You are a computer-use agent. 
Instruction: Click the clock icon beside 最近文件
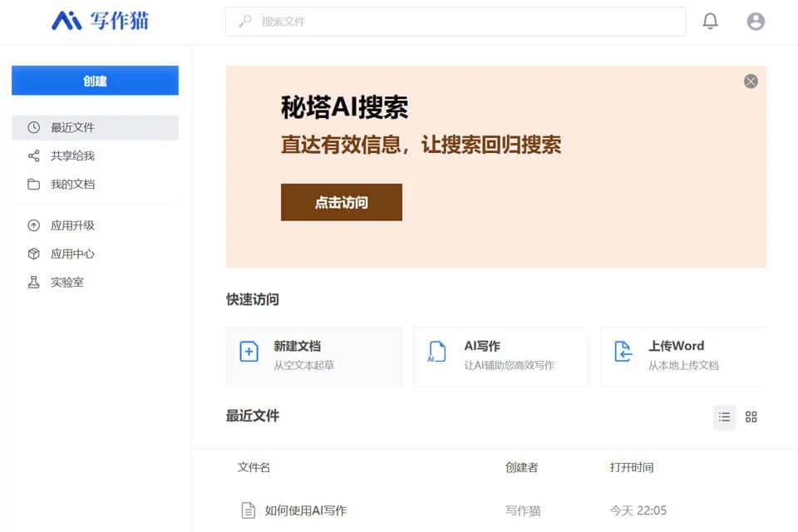coord(33,127)
